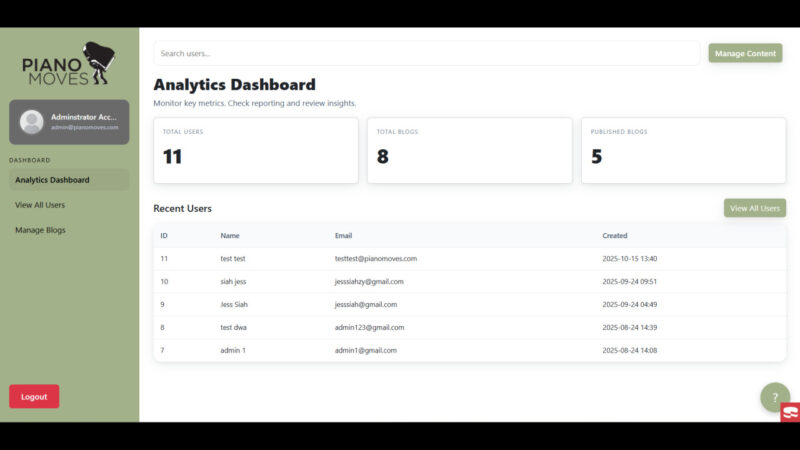Click the Manage Content button
This screenshot has width=800, height=450.
[x=745, y=53]
